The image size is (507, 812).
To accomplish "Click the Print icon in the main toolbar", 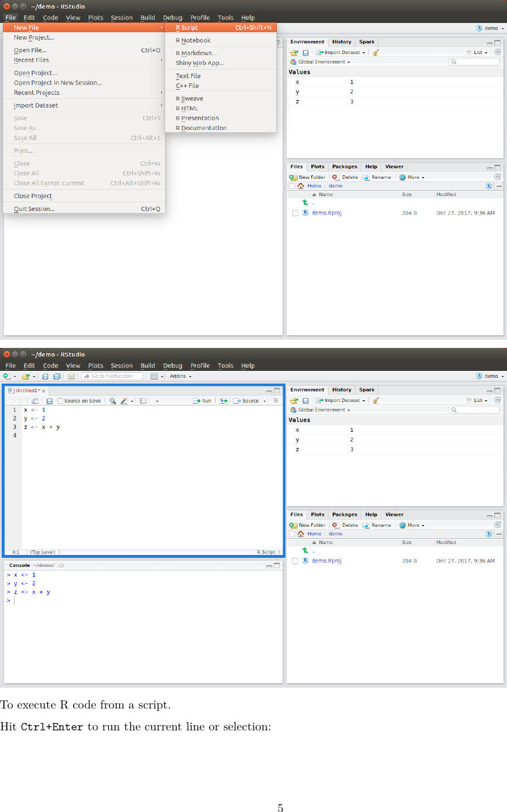I will tap(71, 376).
